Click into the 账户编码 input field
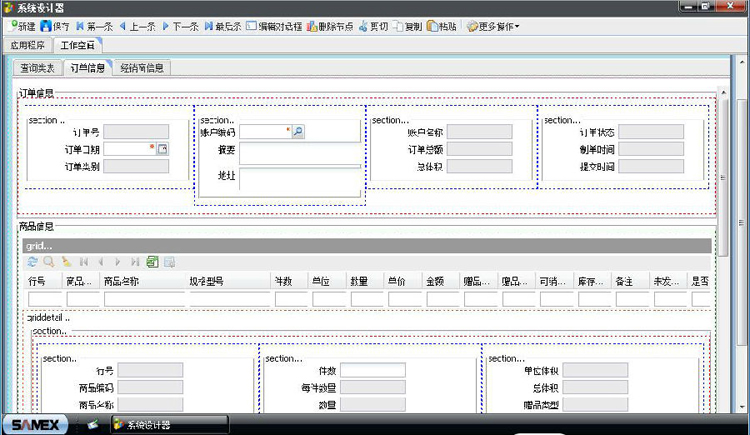Image resolution: width=750 pixels, height=435 pixels. 265,132
